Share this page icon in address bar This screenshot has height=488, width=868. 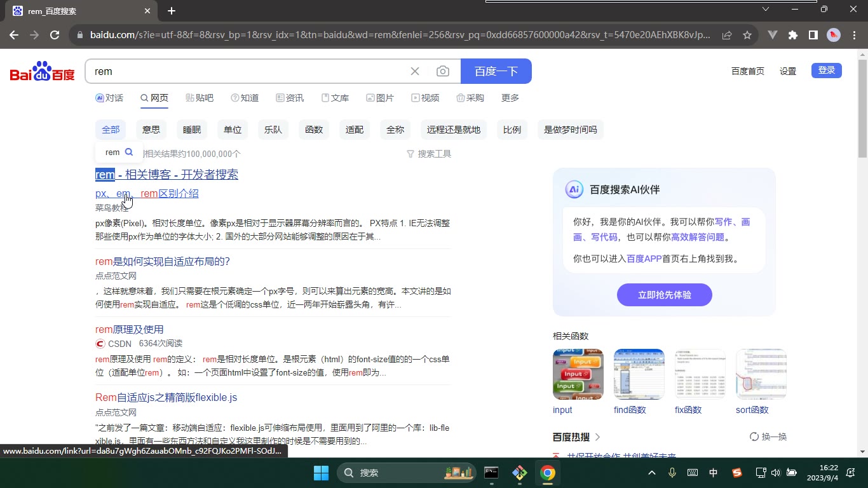pos(727,35)
